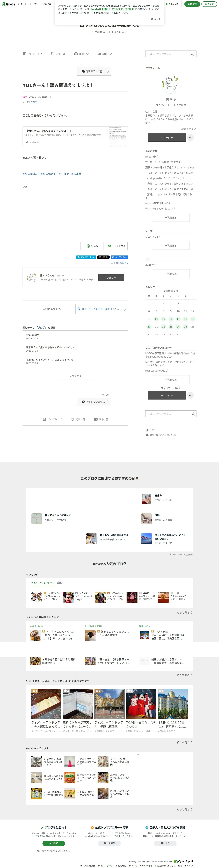Open the #読み間違い hashtag
Screen dimensions: 219x868
pyautogui.click(x=30, y=174)
